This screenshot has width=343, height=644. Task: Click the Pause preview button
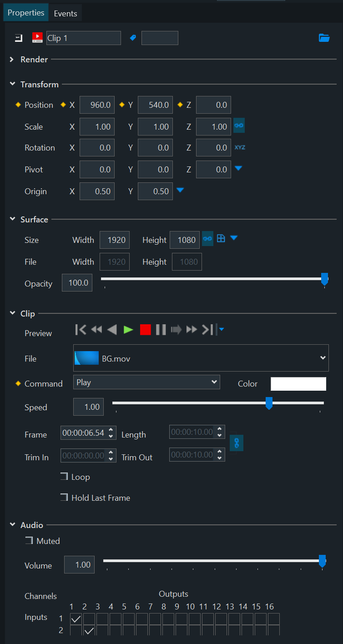pyautogui.click(x=161, y=330)
